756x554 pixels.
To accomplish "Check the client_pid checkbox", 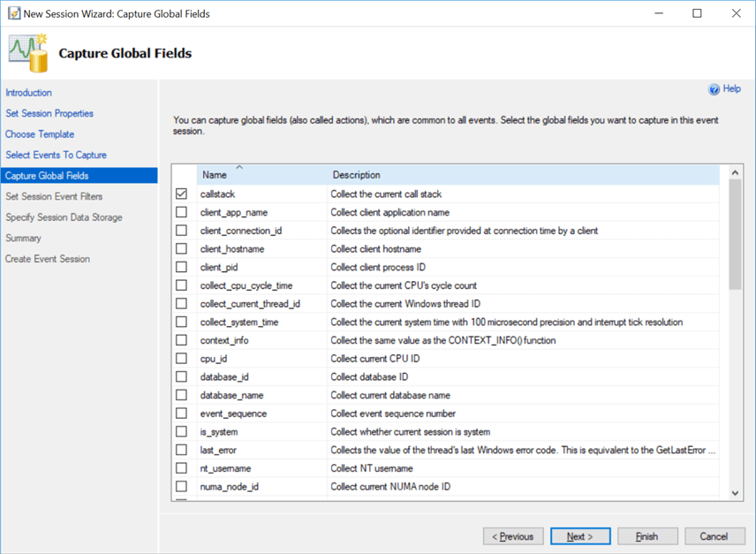I will pos(181,267).
